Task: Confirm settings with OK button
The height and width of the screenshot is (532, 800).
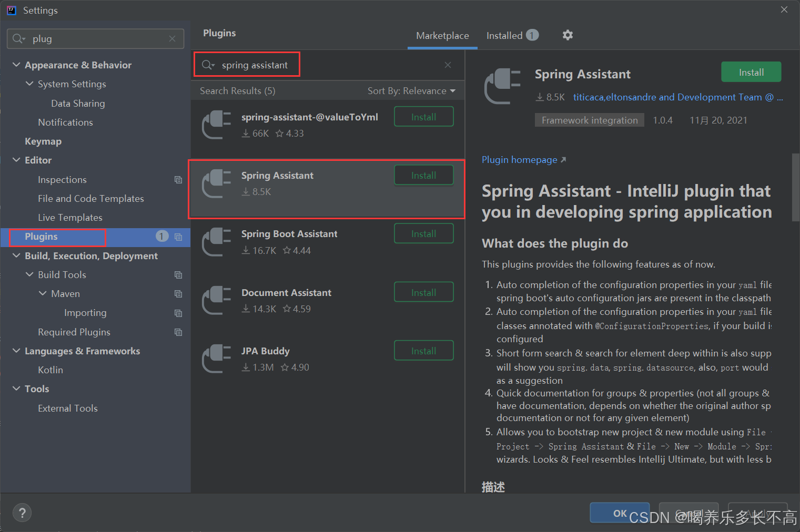Action: coord(620,513)
